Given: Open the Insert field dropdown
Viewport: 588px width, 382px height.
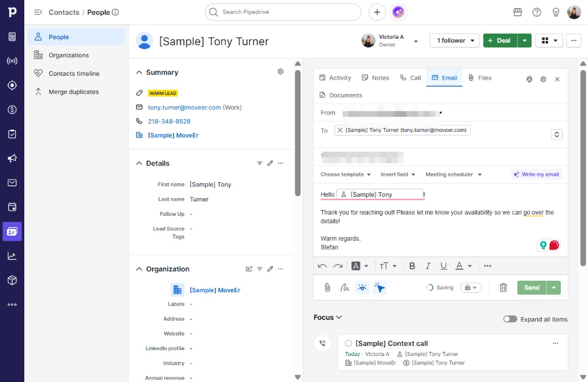Looking at the screenshot, I should [398, 174].
